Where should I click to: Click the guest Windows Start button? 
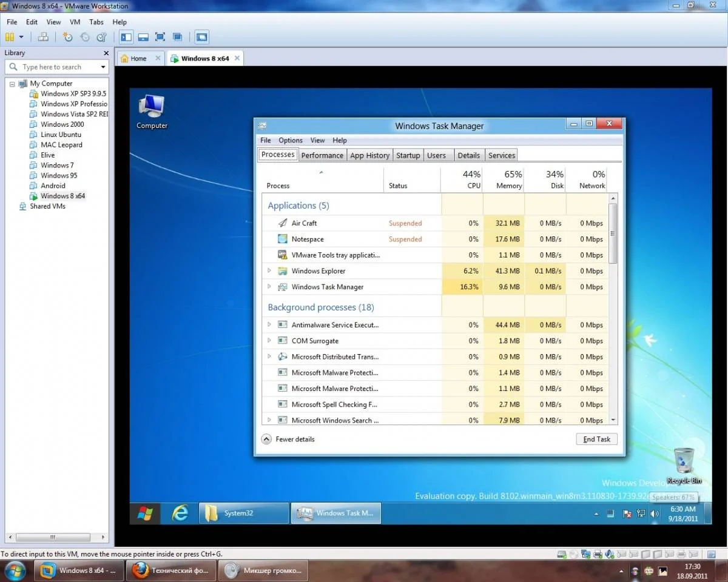(x=145, y=513)
